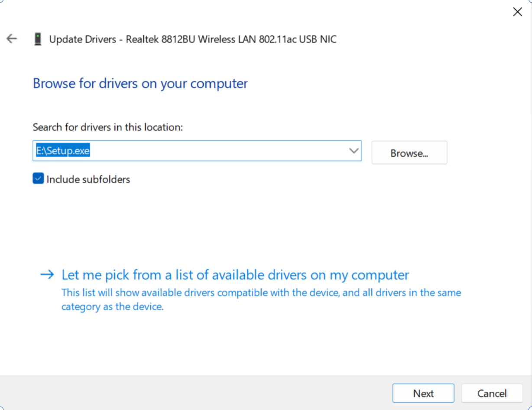The image size is (532, 410).
Task: Click the 'Search for drivers in this location' label
Action: click(x=108, y=127)
